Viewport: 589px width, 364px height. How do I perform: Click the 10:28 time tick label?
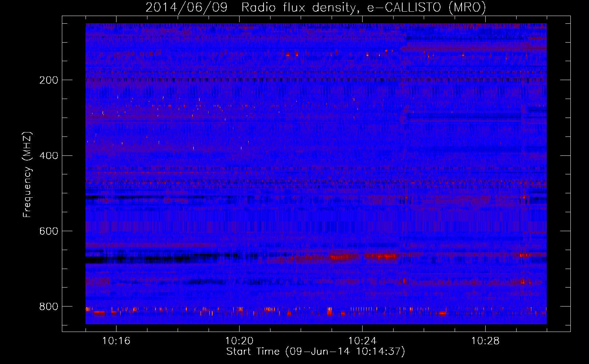[x=485, y=341]
